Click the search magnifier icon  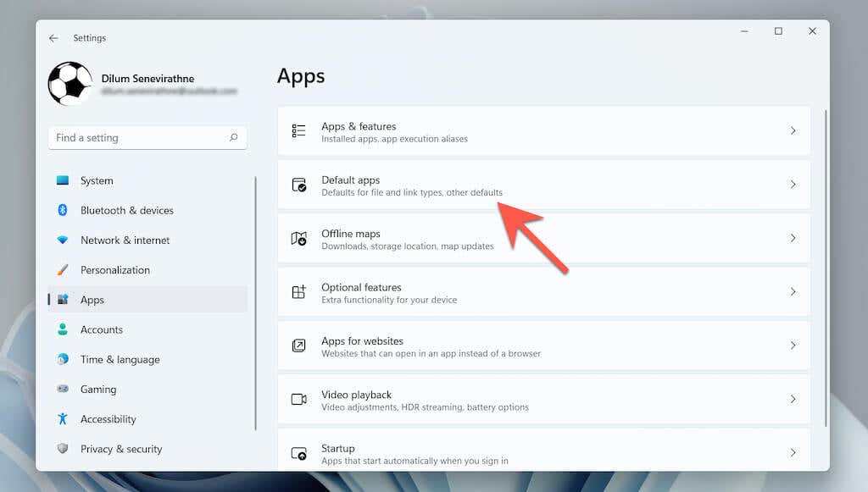[x=234, y=137]
